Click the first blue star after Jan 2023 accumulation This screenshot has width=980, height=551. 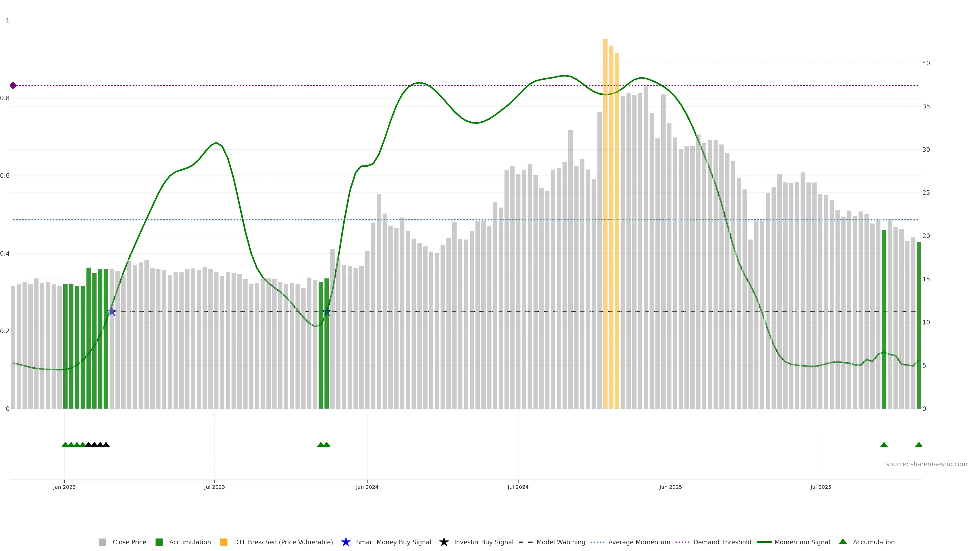(x=112, y=311)
